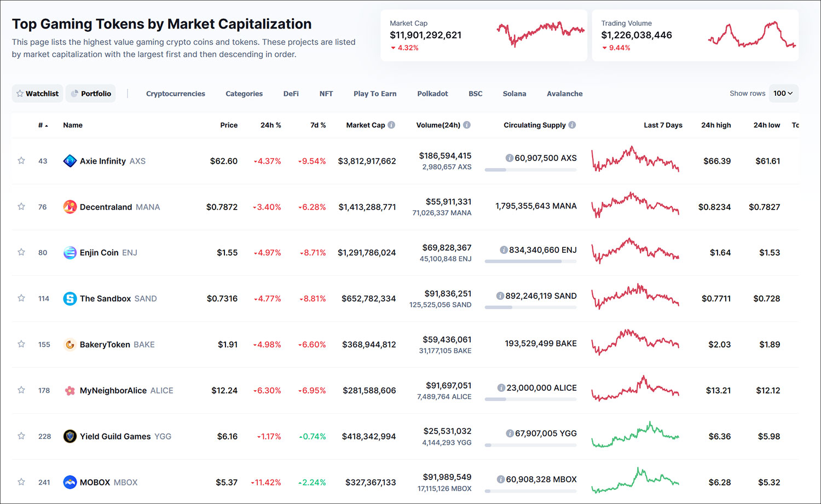Image resolution: width=821 pixels, height=504 pixels.
Task: Click the Enjin Coin logo icon
Action: pos(70,253)
